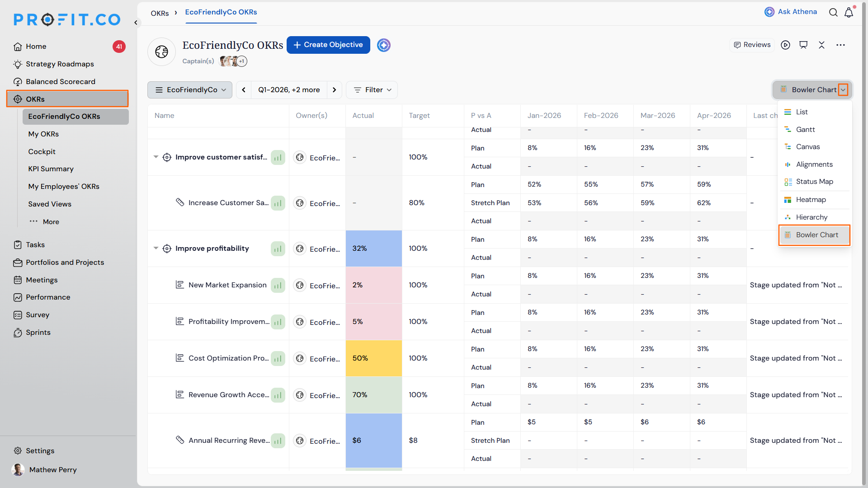The height and width of the screenshot is (488, 868).
Task: Select Status Map view from the dropdown
Action: click(x=815, y=182)
